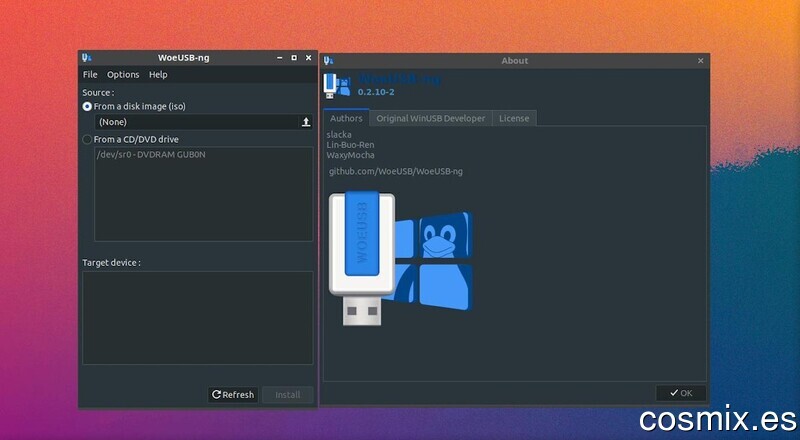Switch to the License tab
The image size is (800, 440).
(x=514, y=118)
